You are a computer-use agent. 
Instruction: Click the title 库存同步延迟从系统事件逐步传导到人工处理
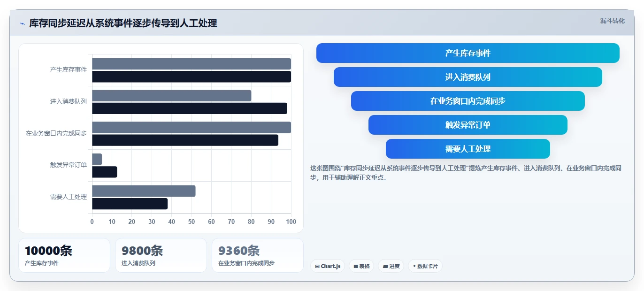point(123,23)
